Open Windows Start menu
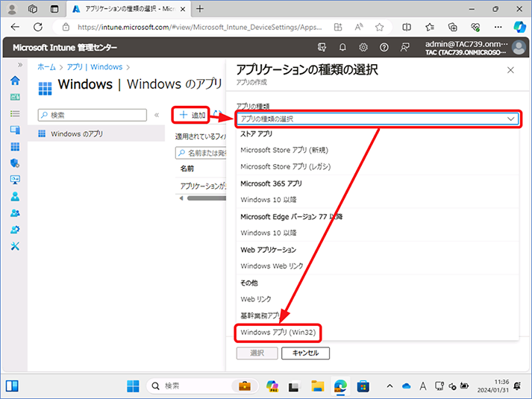This screenshot has height=399, width=532. 133,386
